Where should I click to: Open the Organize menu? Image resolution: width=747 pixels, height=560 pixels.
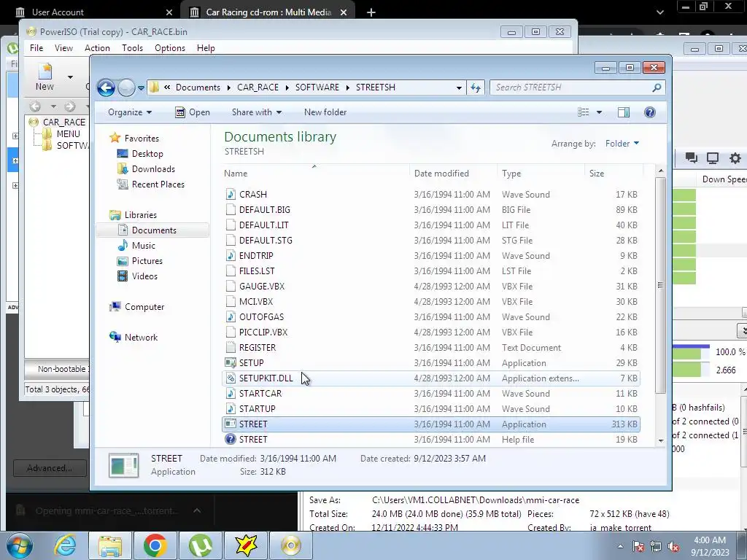[x=130, y=112]
